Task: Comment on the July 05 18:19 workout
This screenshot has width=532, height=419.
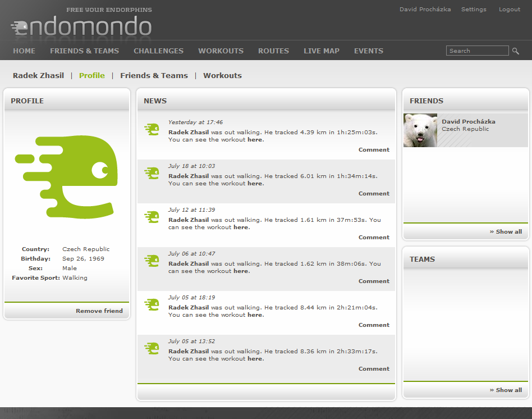Action: [x=374, y=325]
